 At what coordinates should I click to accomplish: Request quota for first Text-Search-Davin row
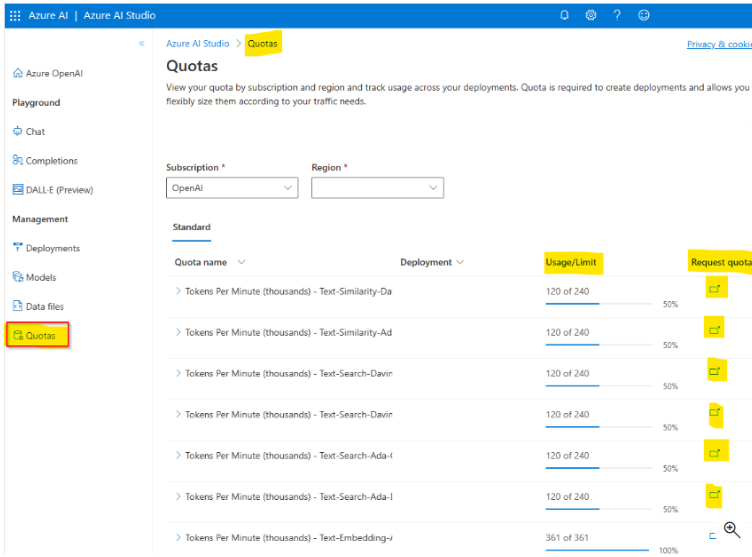pos(715,371)
